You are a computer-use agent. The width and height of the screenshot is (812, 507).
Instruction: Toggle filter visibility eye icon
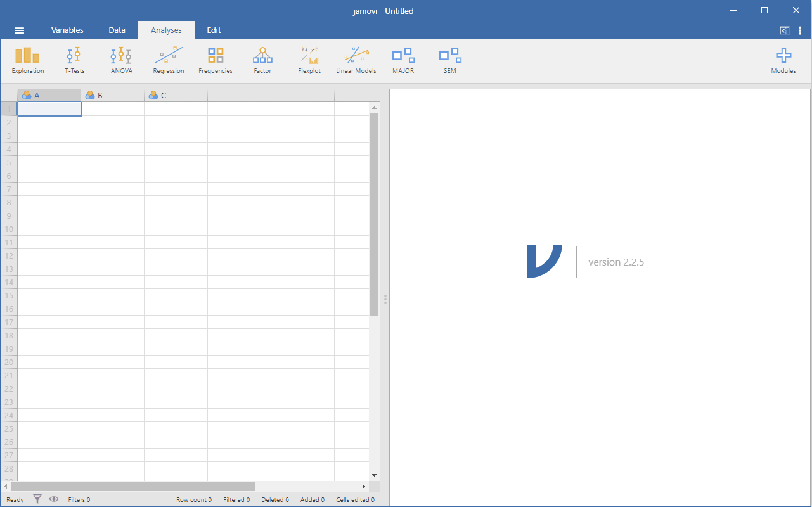point(54,499)
